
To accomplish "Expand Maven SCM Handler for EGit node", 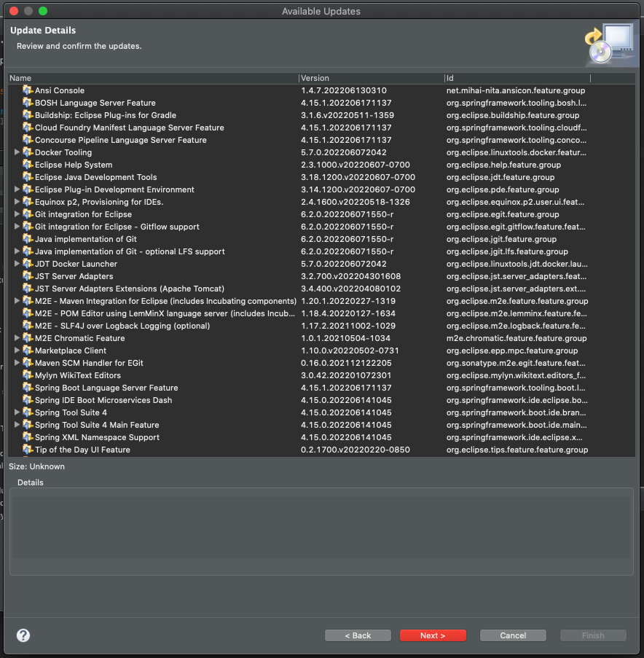I will pos(17,363).
